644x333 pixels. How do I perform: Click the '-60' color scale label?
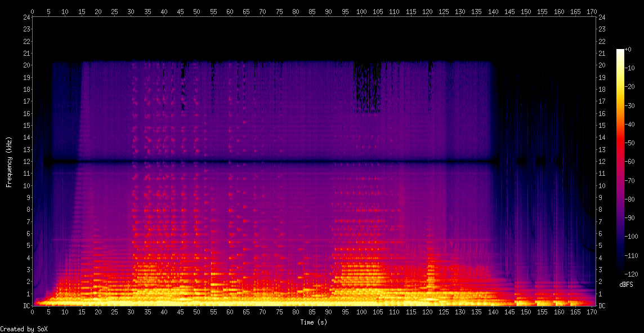[x=629, y=161]
